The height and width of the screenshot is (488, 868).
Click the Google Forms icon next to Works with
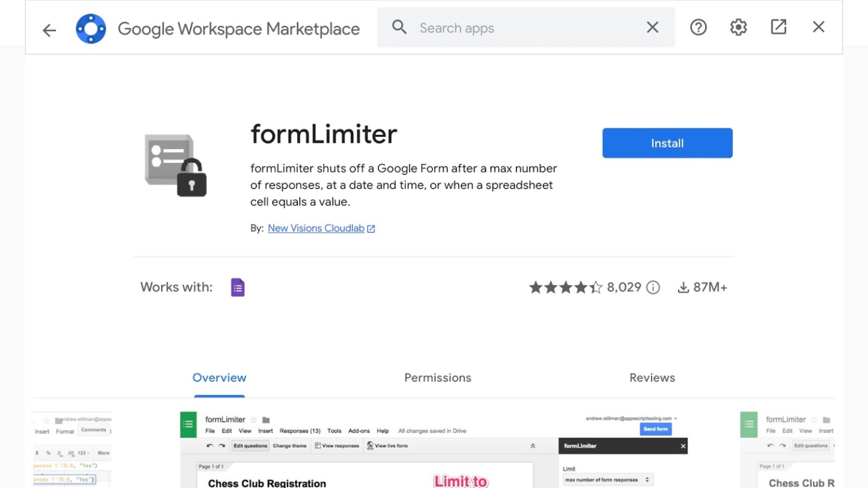coord(237,287)
